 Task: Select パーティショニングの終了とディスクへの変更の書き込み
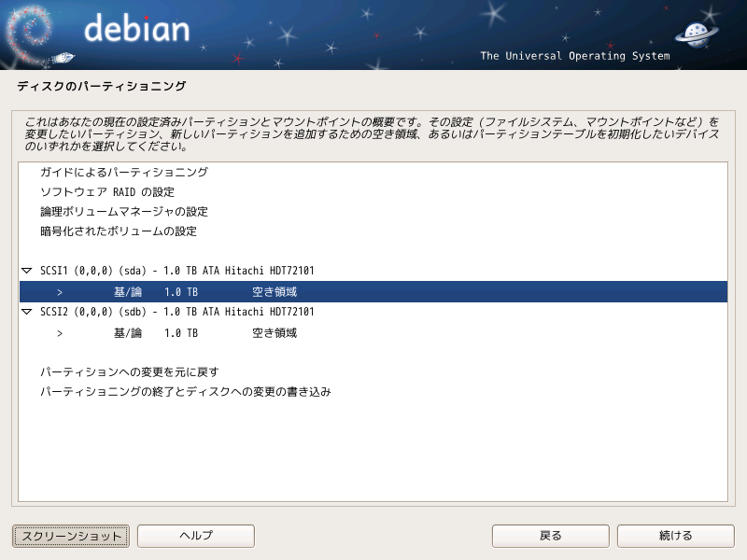(185, 391)
